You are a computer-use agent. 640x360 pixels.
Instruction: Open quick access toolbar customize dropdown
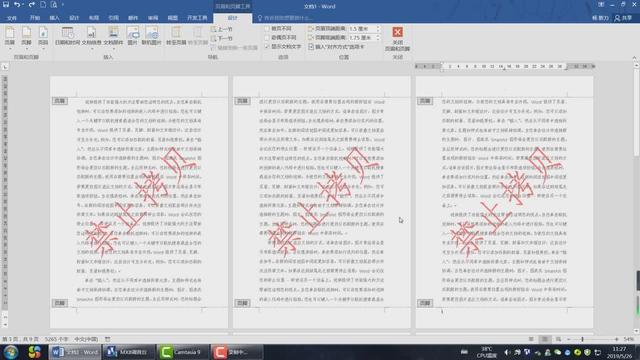(63, 5)
